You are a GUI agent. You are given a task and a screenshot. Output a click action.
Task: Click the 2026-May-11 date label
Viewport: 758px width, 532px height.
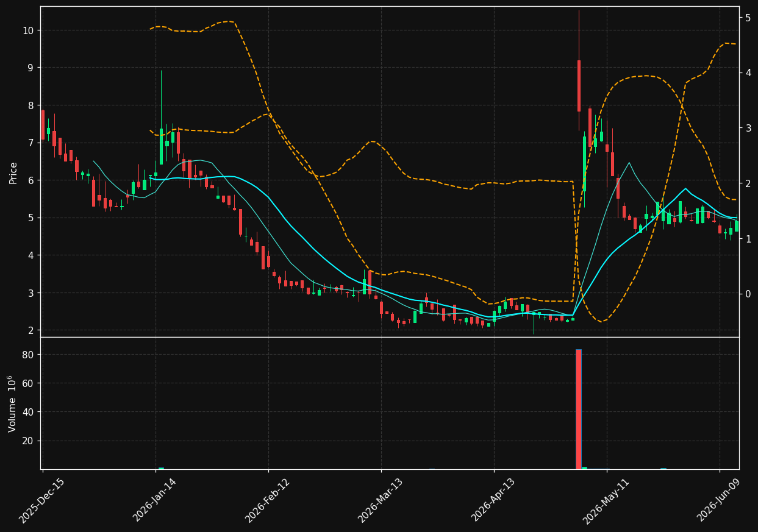(606, 501)
